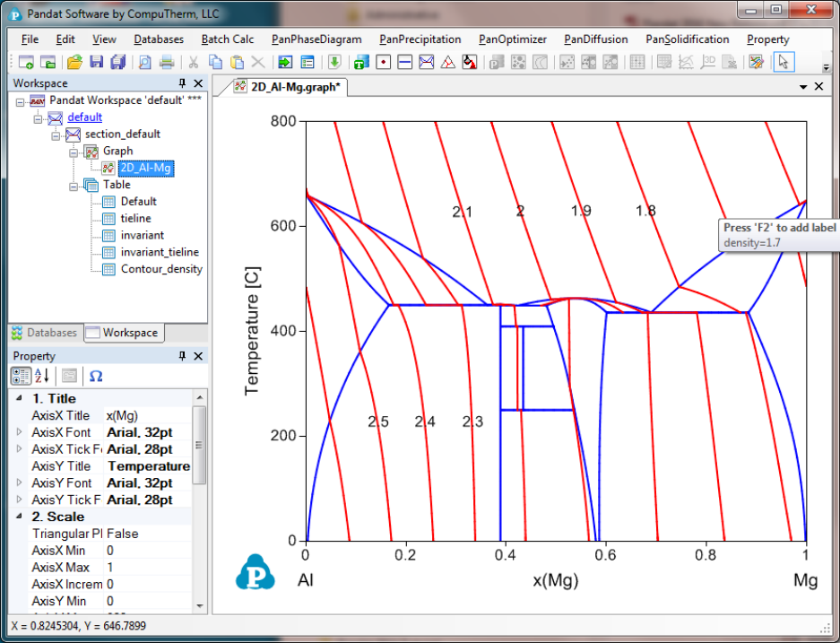
Task: Pin the Workspace panel
Action: 182,83
